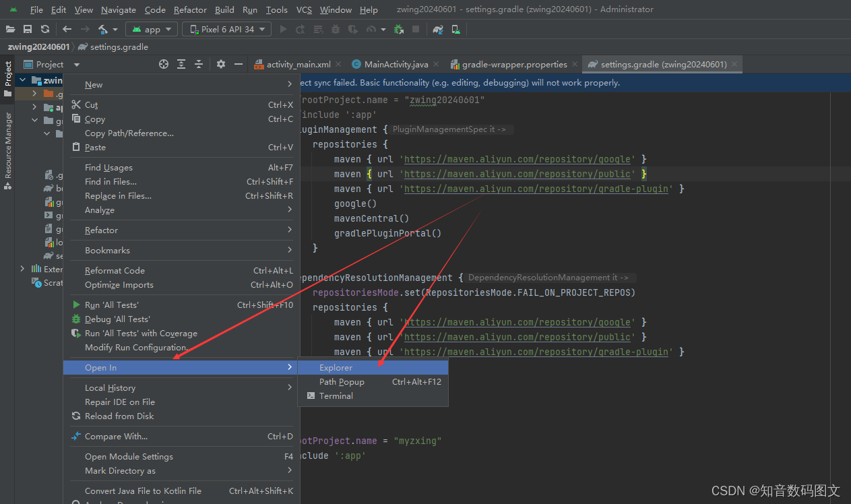Open the Project view switcher dropdown

click(75, 64)
